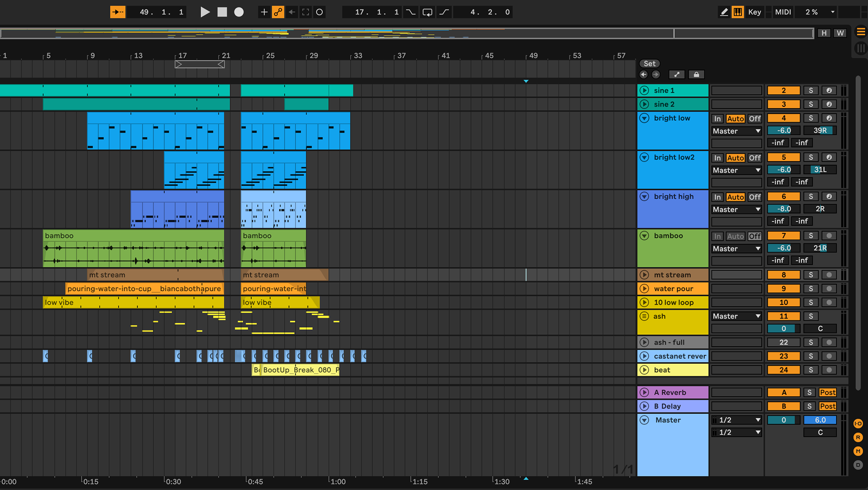Viewport: 868px width, 490px height.
Task: Click bright low2 volume slider at -6.0
Action: pos(783,170)
